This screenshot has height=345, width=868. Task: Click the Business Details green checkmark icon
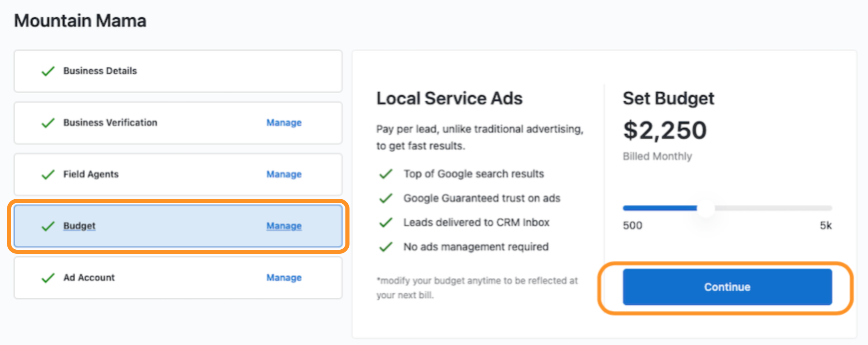coord(48,71)
